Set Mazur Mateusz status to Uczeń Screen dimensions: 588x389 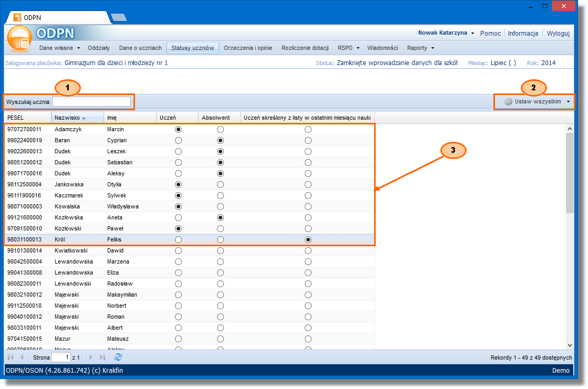point(179,339)
